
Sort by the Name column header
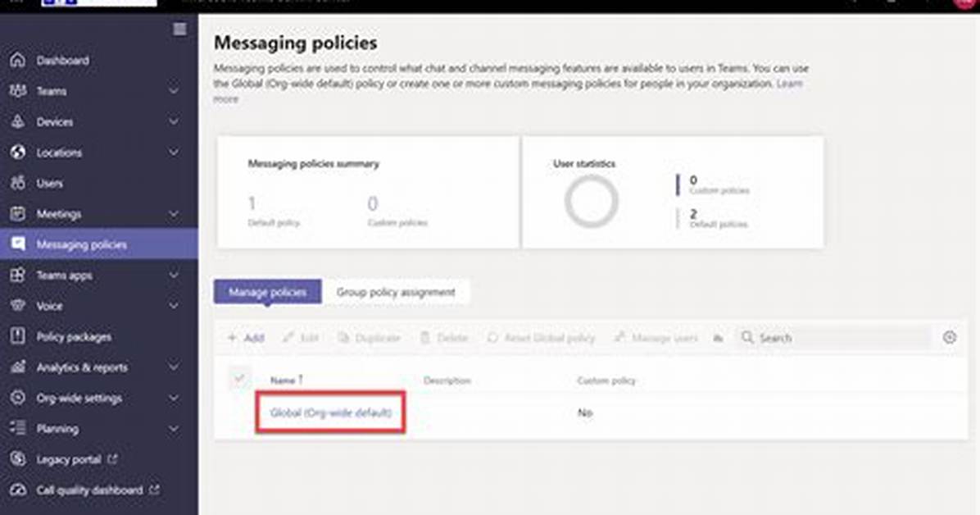(x=286, y=379)
